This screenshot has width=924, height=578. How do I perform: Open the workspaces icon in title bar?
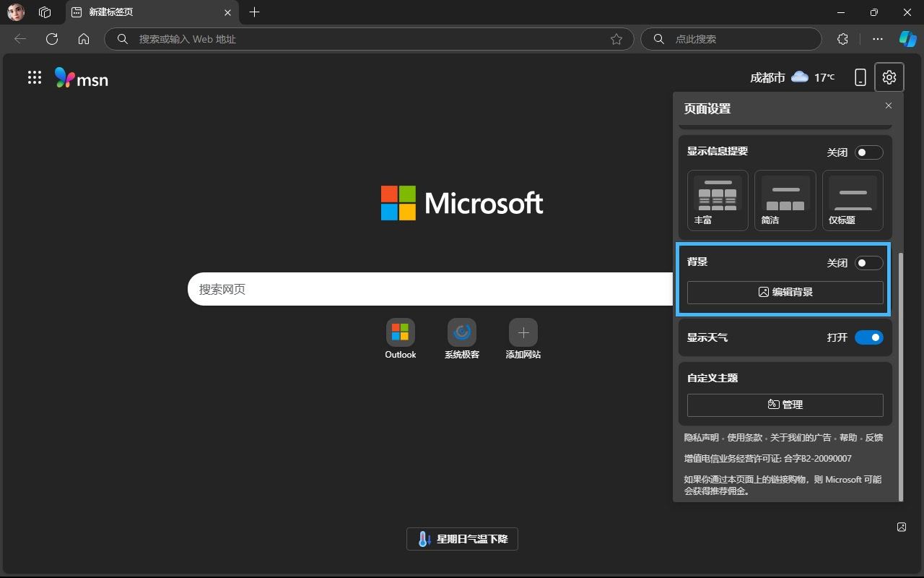tap(45, 12)
